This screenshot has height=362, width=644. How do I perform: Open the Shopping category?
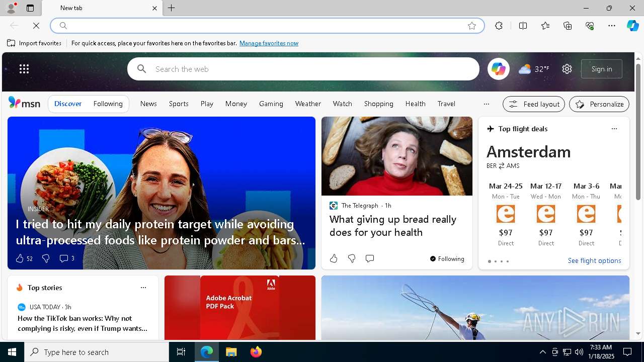tap(379, 104)
